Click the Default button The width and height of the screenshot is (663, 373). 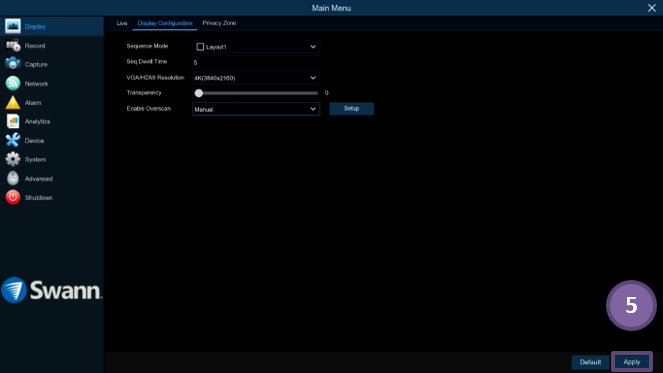click(x=590, y=362)
